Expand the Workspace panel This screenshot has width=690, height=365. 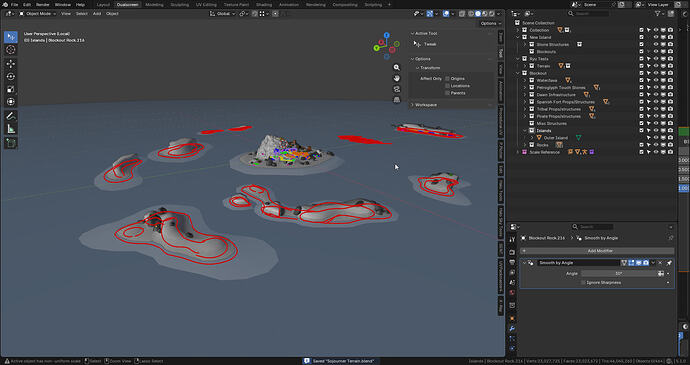[426, 105]
